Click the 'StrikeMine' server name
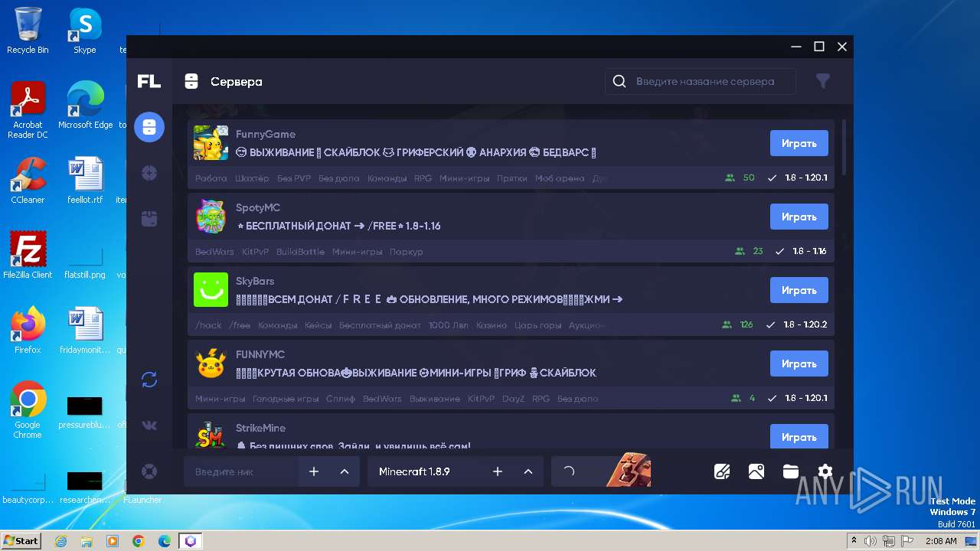The image size is (980, 551). [x=260, y=428]
